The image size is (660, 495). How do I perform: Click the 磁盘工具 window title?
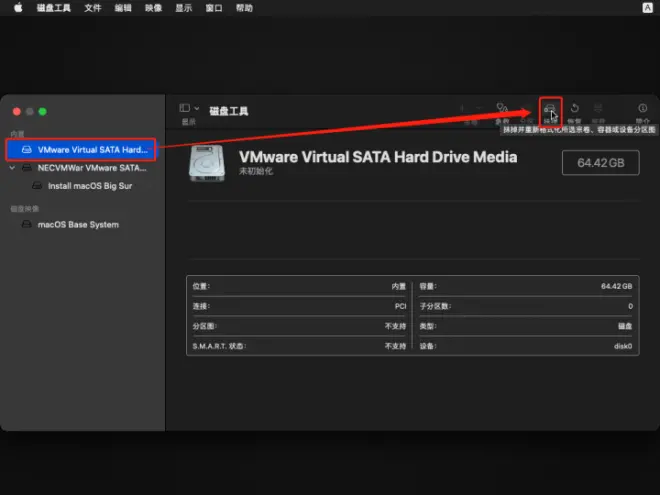point(229,111)
